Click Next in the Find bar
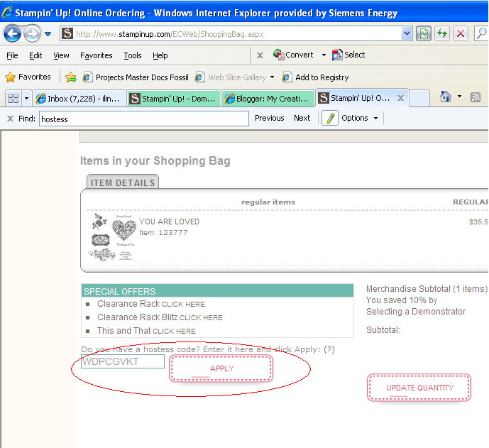The image size is (489, 448). coord(302,119)
